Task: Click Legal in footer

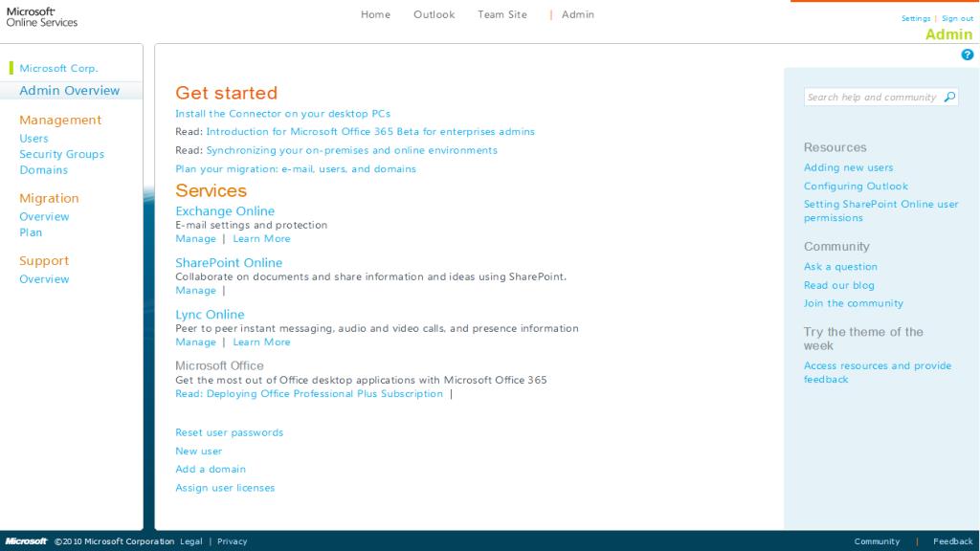Action: [x=191, y=541]
